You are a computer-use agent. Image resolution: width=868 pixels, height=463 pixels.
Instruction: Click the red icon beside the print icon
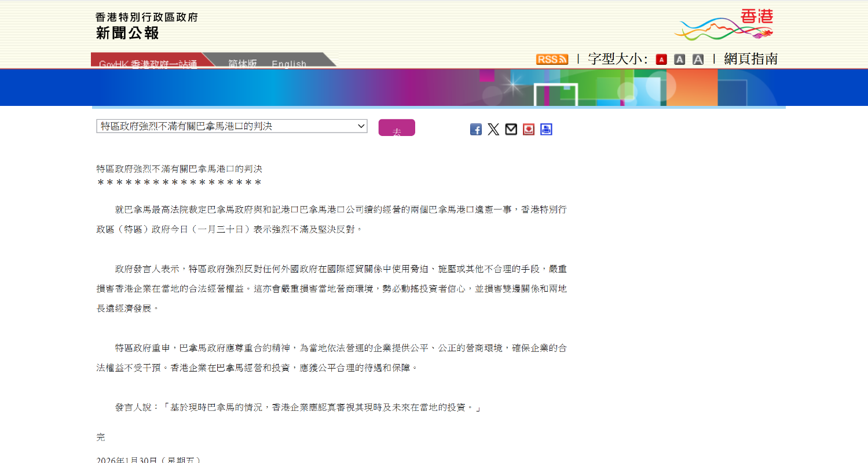point(529,130)
